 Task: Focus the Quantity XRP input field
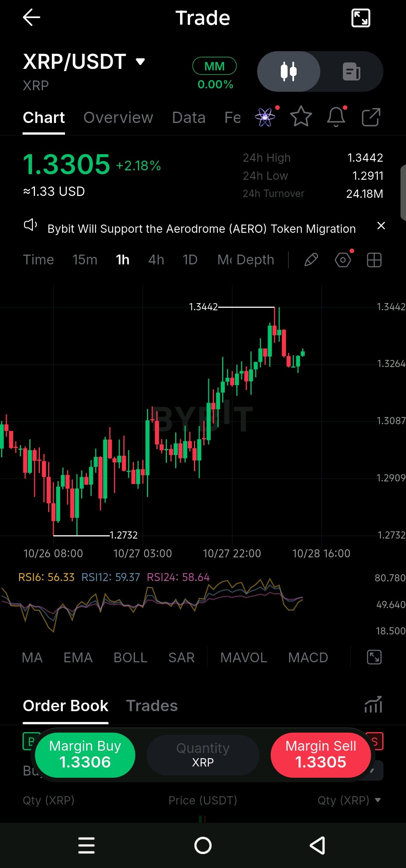click(x=203, y=755)
